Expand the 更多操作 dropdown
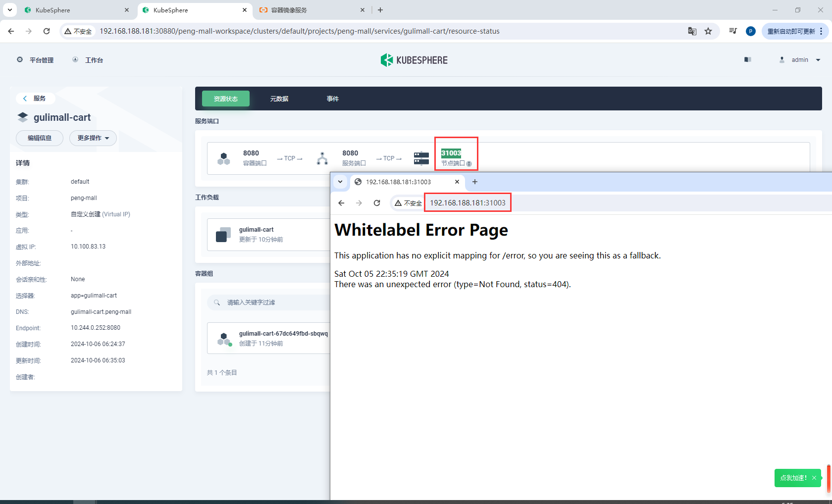 coord(93,138)
